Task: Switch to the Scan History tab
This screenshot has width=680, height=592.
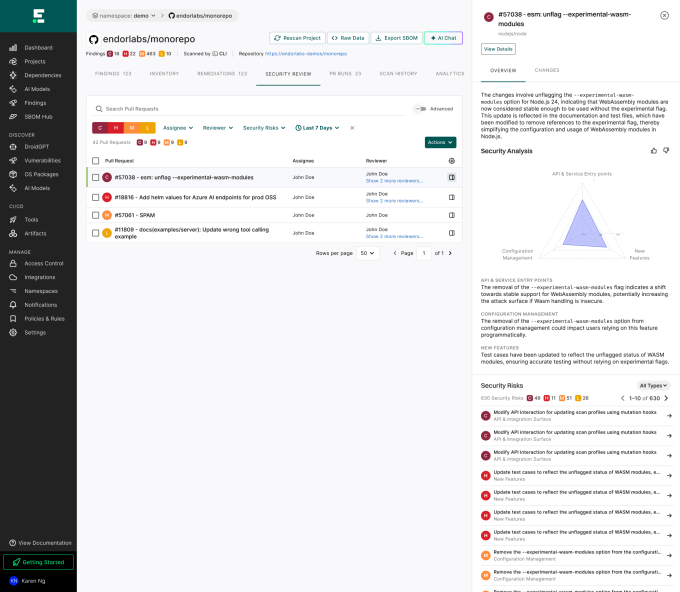Action: [399, 73]
